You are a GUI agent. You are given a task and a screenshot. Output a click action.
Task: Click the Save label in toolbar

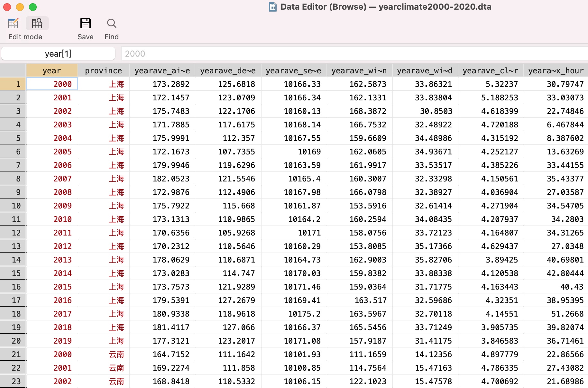86,37
